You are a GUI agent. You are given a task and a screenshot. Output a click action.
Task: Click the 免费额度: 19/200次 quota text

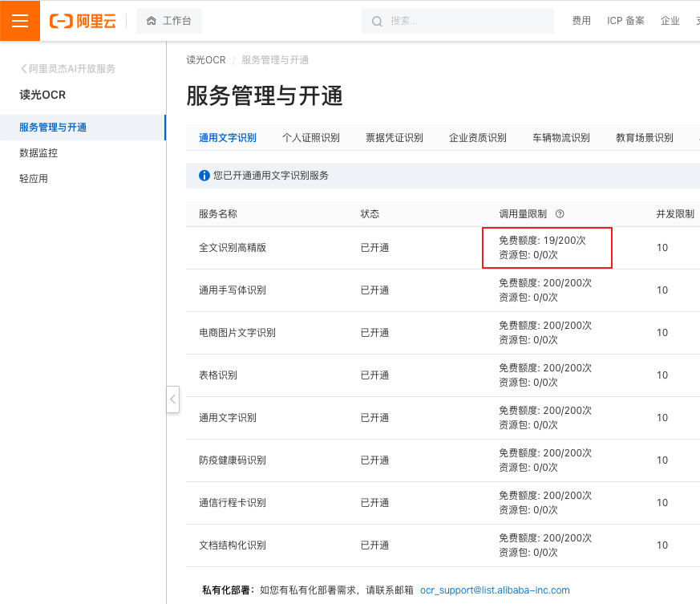click(x=542, y=241)
